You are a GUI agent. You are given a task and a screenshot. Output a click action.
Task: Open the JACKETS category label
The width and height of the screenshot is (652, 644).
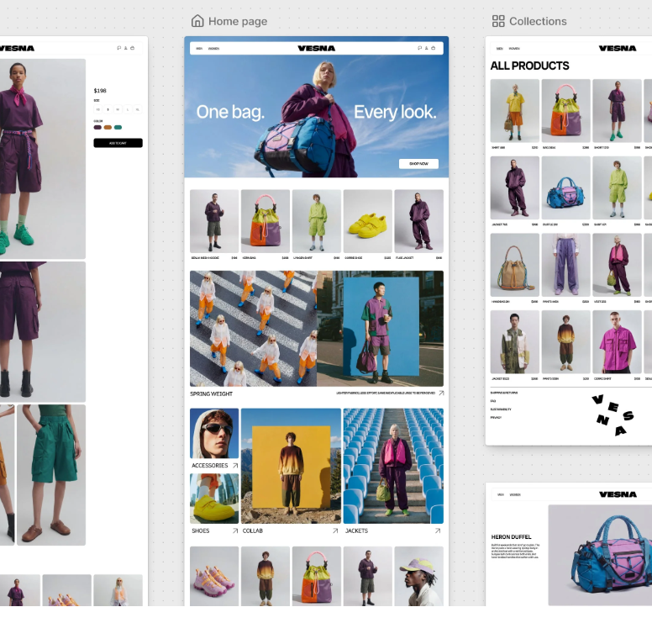[356, 531]
